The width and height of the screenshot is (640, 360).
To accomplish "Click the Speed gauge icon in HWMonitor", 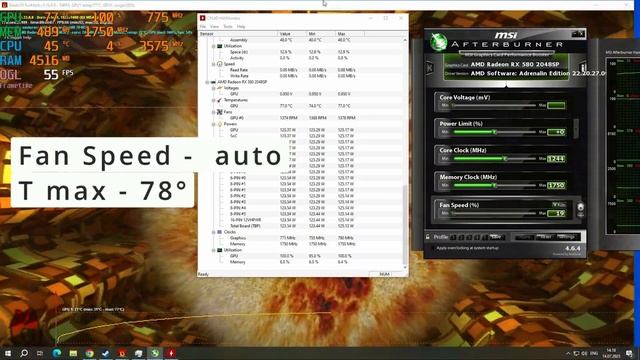I will click(x=220, y=64).
